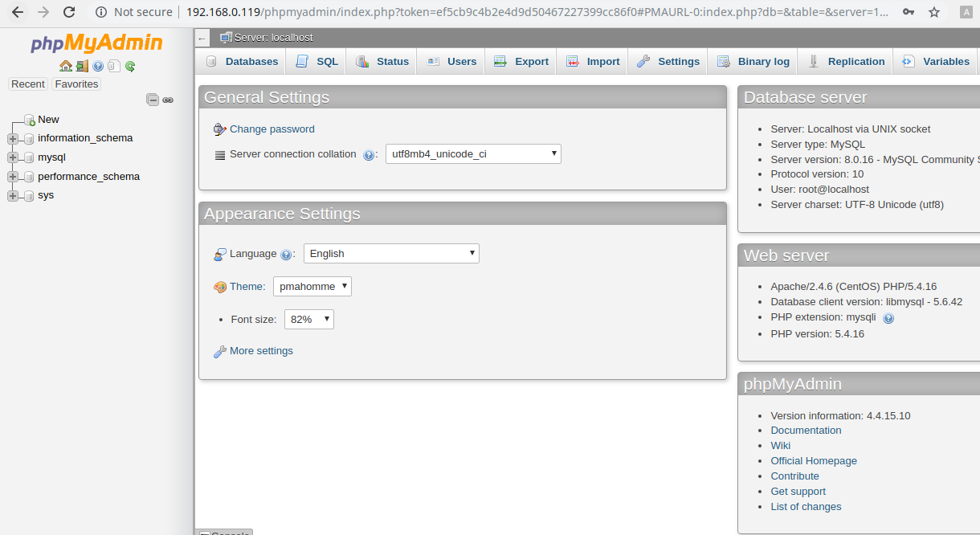
Task: Click the phpMyAdmin logo
Action: coord(96,43)
